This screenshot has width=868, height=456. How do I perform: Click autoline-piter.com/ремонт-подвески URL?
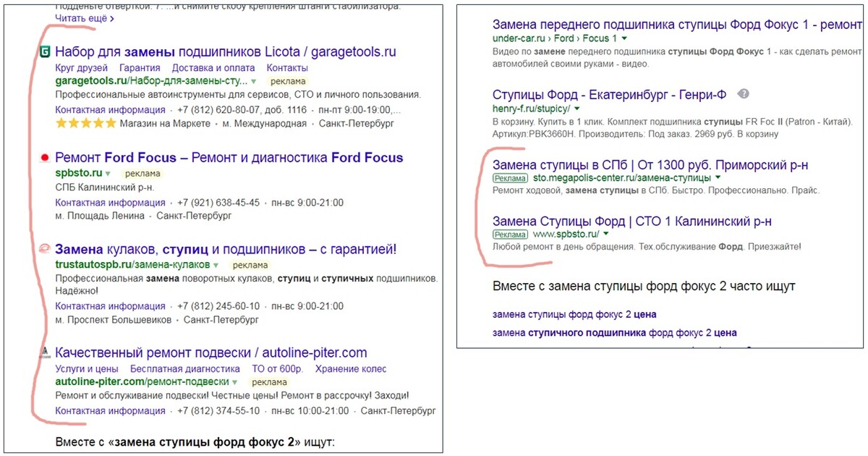(142, 381)
